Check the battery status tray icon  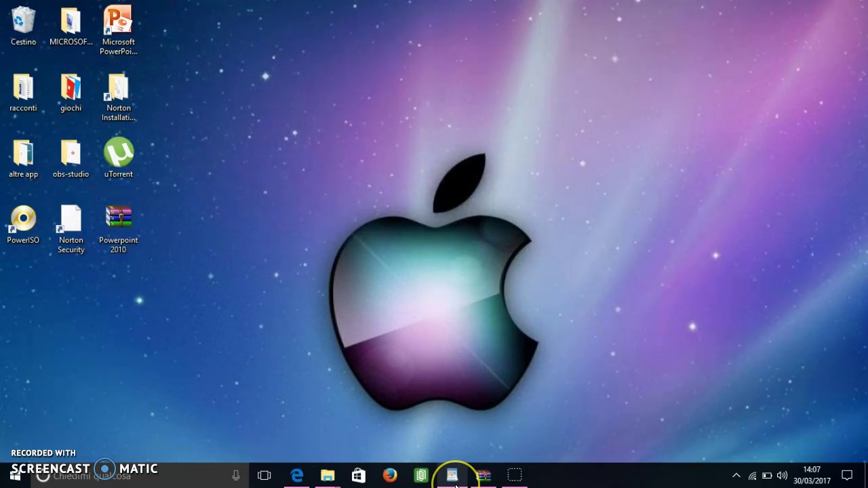(x=767, y=476)
